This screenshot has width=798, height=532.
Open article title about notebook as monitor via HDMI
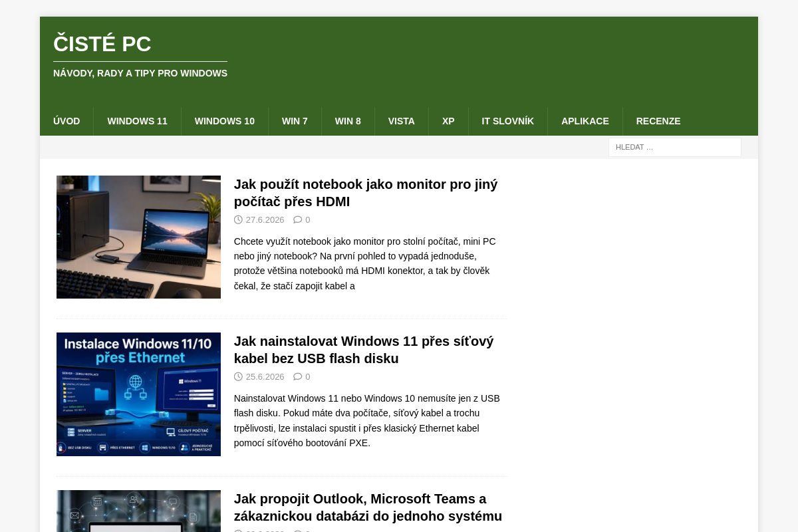click(x=366, y=193)
